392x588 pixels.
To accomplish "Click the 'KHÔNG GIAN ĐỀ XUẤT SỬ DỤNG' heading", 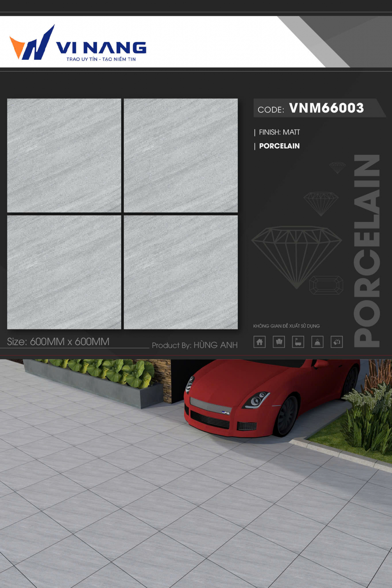I will pos(286,326).
